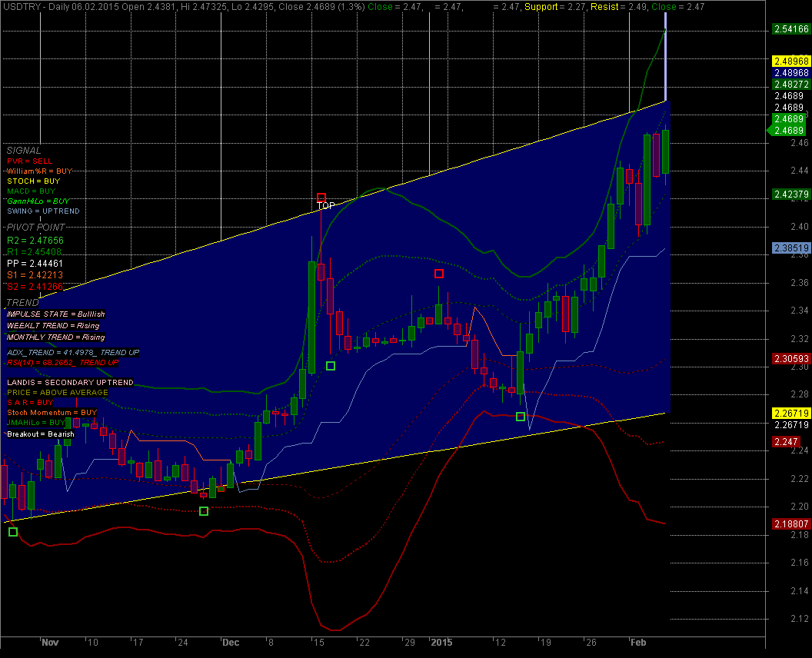Viewport: 812px width, 658px height.
Task: Click the red square marker near 2015 start
Action: coord(439,274)
